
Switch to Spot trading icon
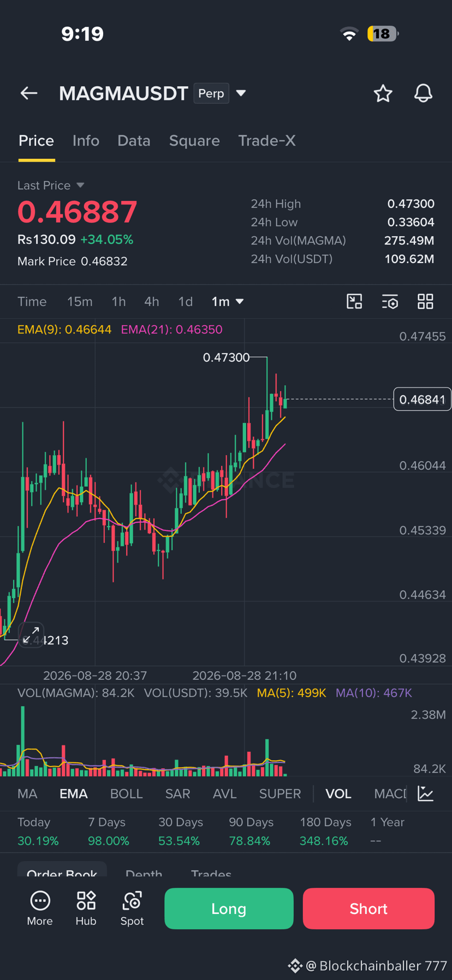coord(132,908)
